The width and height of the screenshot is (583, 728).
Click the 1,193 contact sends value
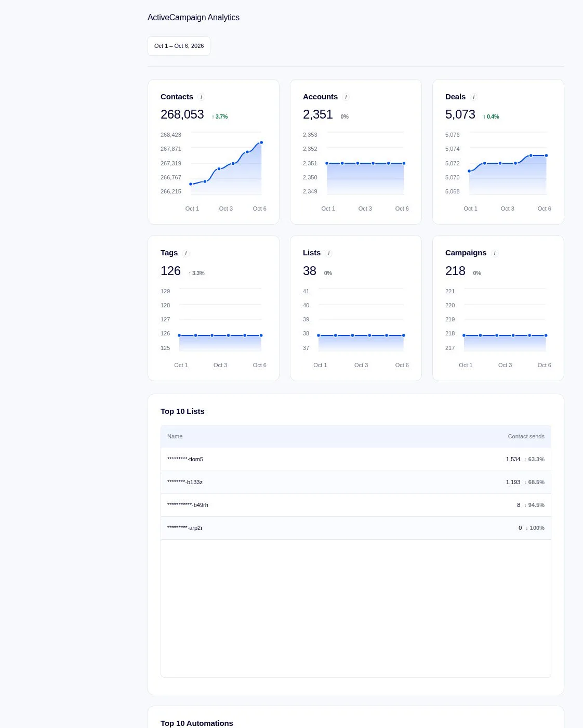513,482
